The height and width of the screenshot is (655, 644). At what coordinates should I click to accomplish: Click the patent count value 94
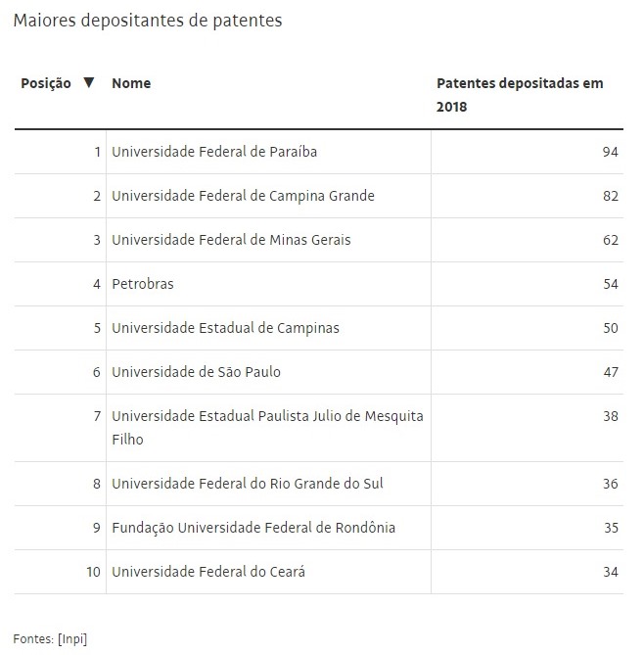click(611, 152)
